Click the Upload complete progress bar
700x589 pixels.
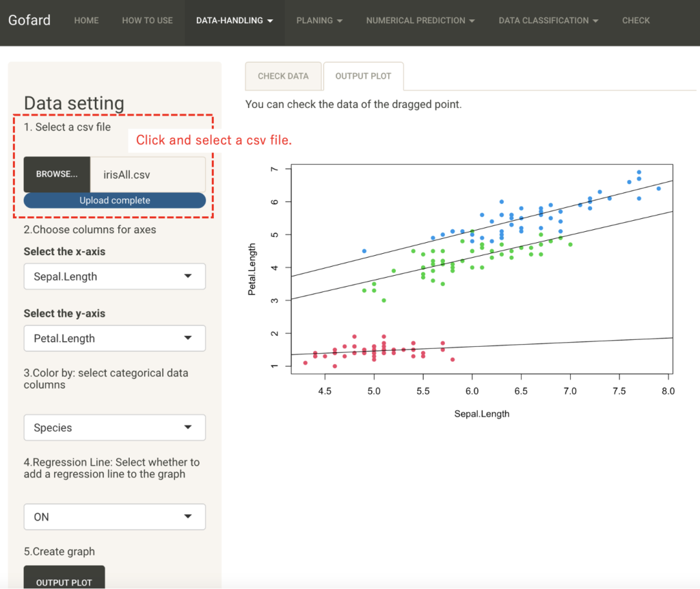click(115, 200)
